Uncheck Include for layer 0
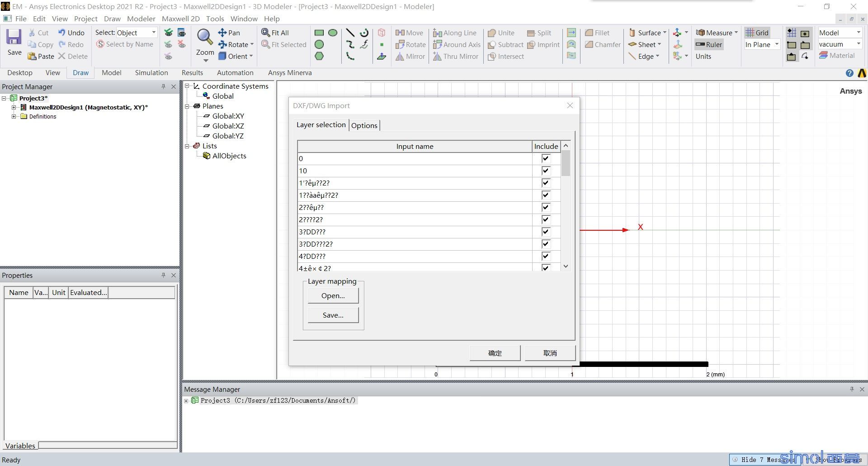868x466 pixels. 546,158
